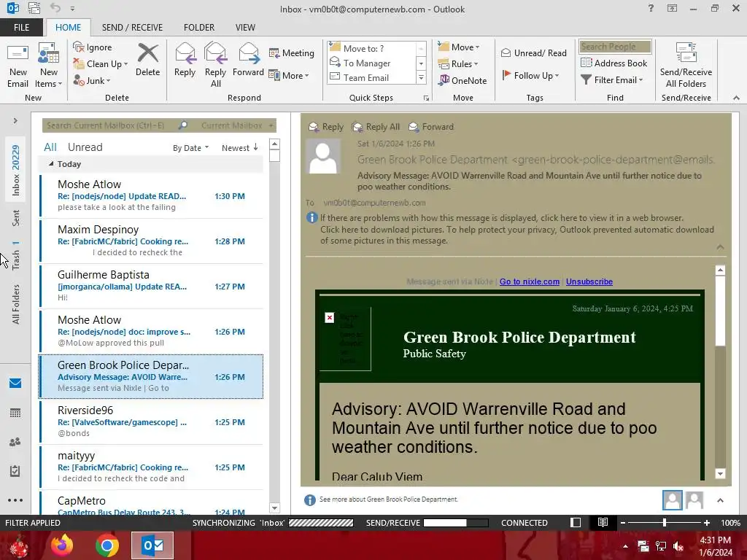Click Reply in the reading pane
Image resolution: width=747 pixels, height=560 pixels.
pyautogui.click(x=326, y=127)
